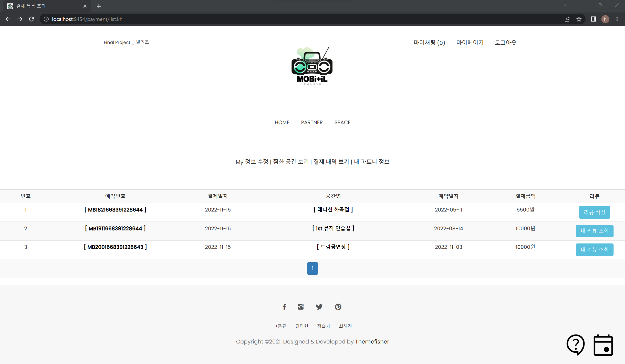Click the Facebook icon in footer
Viewport: 625px width, 364px height.
point(284,307)
